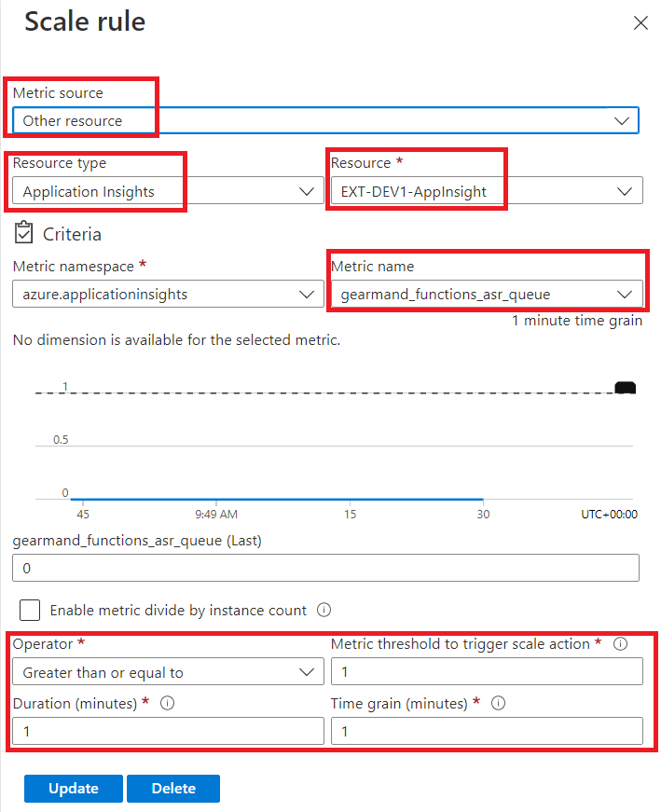Click info icon beside instance count checkbox
This screenshot has width=661, height=812.
pos(324,610)
